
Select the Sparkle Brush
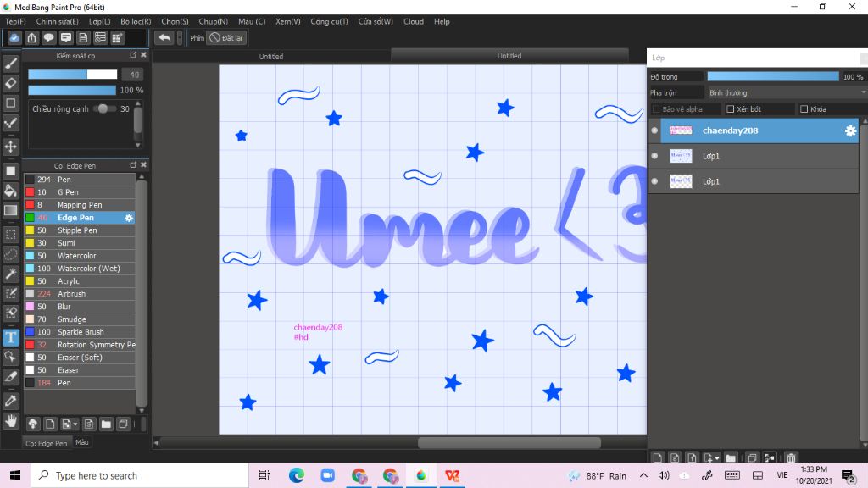coord(80,332)
